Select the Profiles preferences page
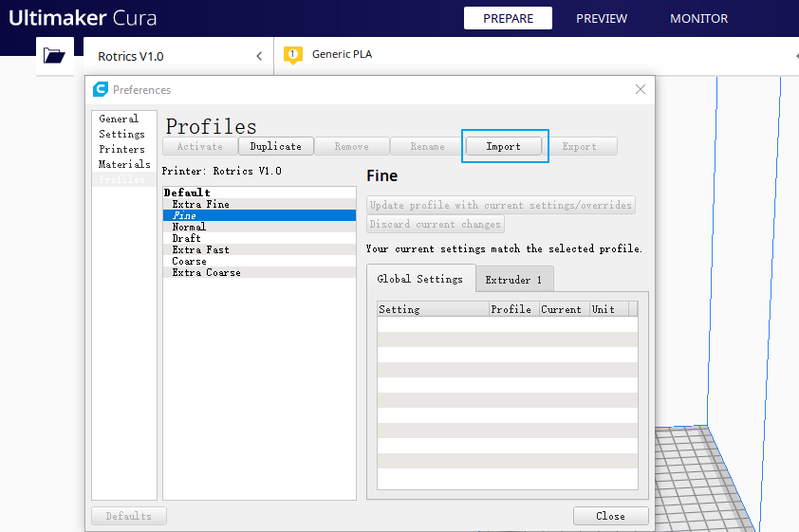 (x=123, y=179)
